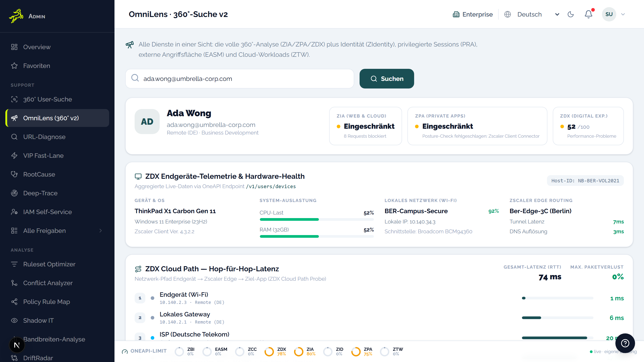Click the OmniLens telescope icon in sidebar
Viewport: 644px width, 362px height.
click(x=14, y=118)
